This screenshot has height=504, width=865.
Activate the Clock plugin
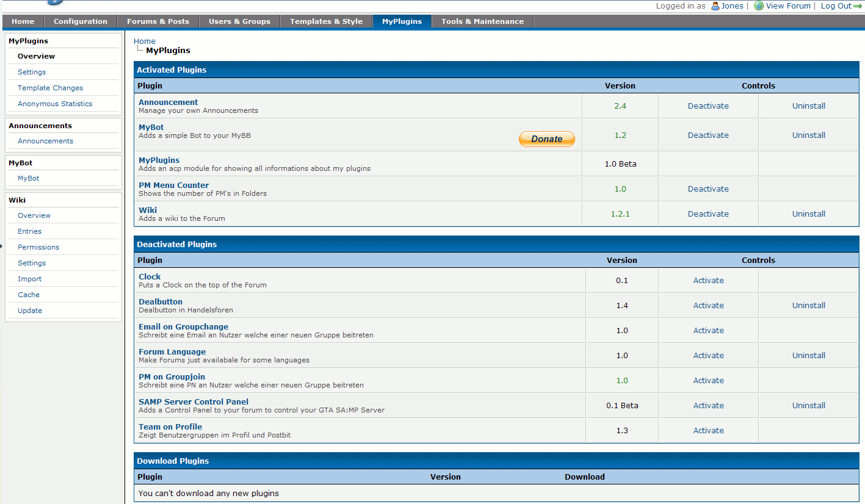coord(708,281)
